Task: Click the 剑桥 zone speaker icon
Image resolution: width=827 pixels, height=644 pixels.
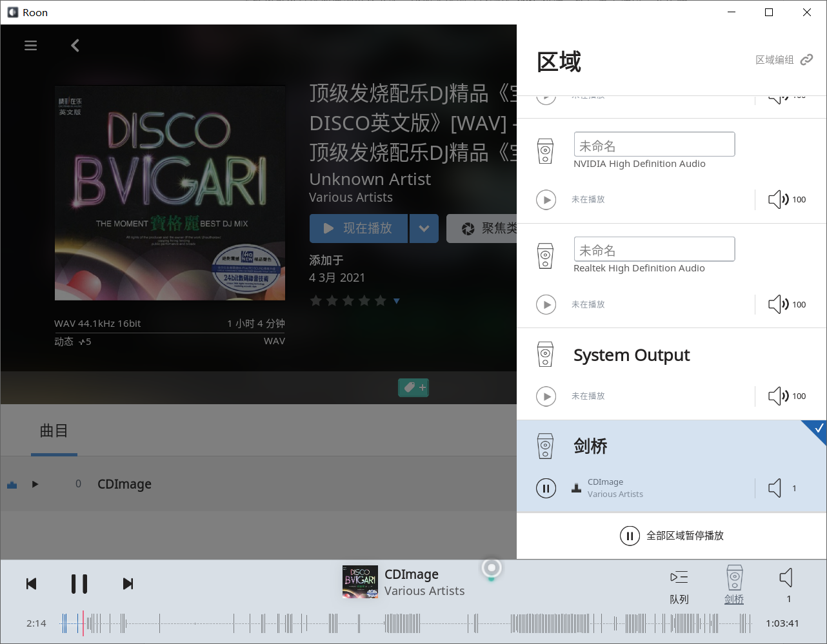Action: pyautogui.click(x=546, y=445)
